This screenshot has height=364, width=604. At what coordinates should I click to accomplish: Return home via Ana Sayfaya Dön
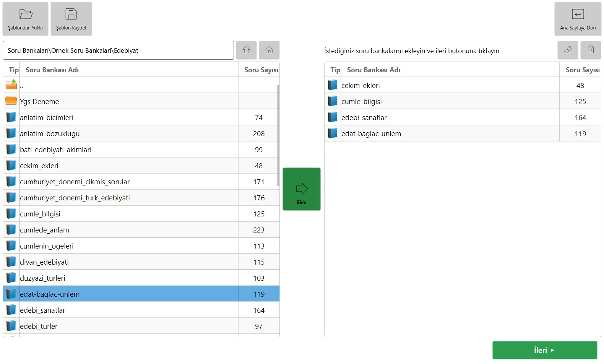click(x=578, y=19)
